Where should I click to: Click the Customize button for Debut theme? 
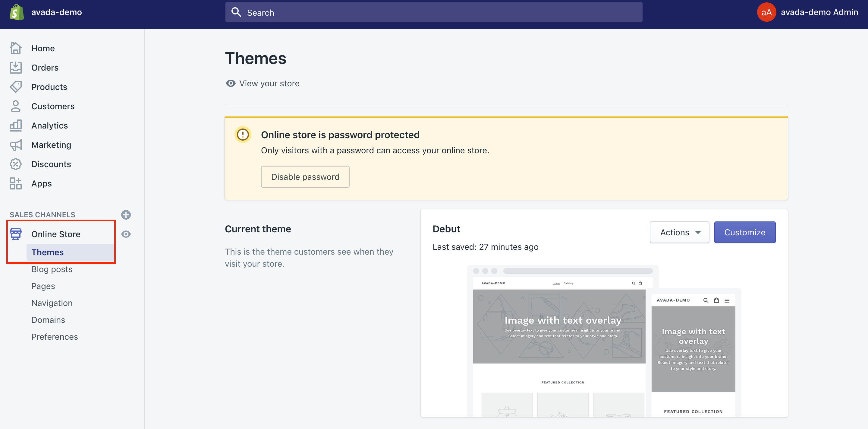[x=745, y=232]
